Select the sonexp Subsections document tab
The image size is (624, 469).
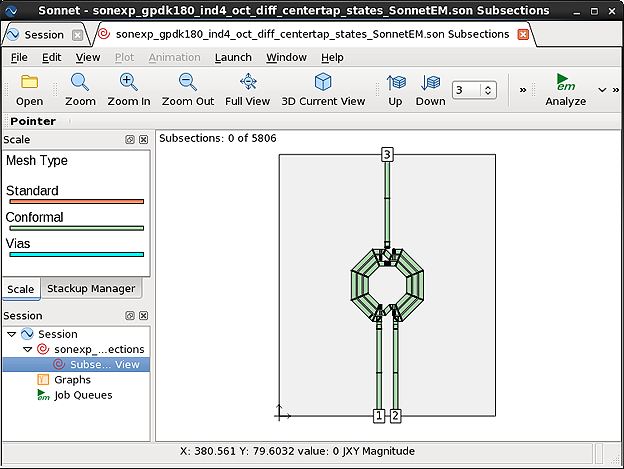click(312, 34)
